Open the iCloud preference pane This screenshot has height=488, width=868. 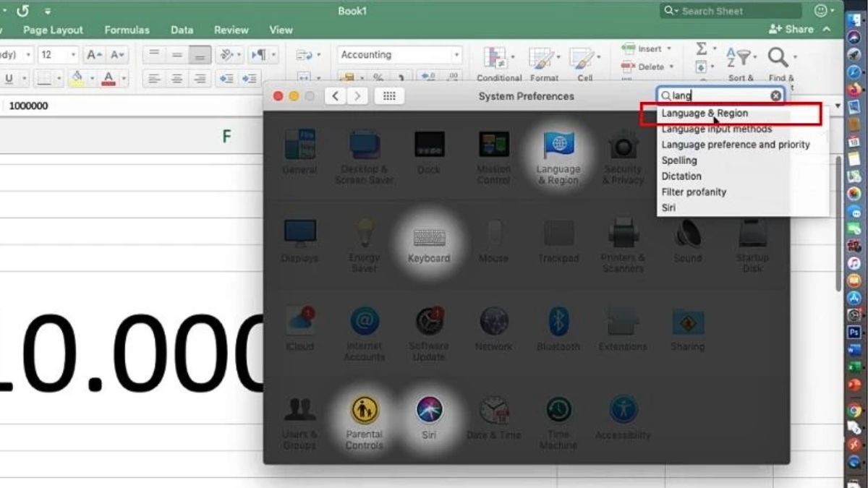pyautogui.click(x=299, y=330)
